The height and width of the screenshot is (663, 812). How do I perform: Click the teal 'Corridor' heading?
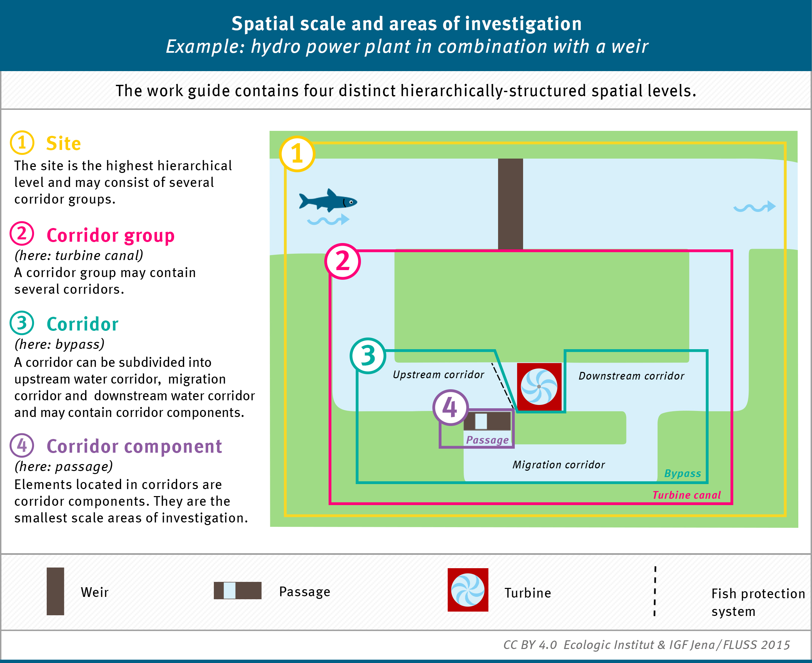82,324
